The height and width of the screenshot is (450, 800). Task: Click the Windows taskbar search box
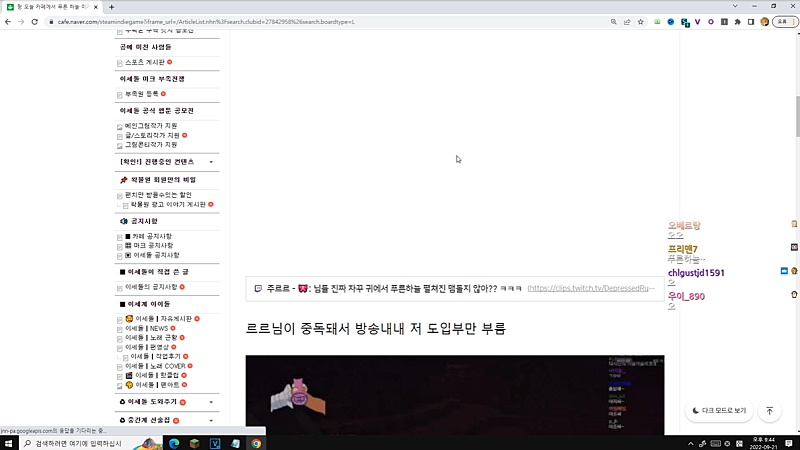pyautogui.click(x=91, y=443)
